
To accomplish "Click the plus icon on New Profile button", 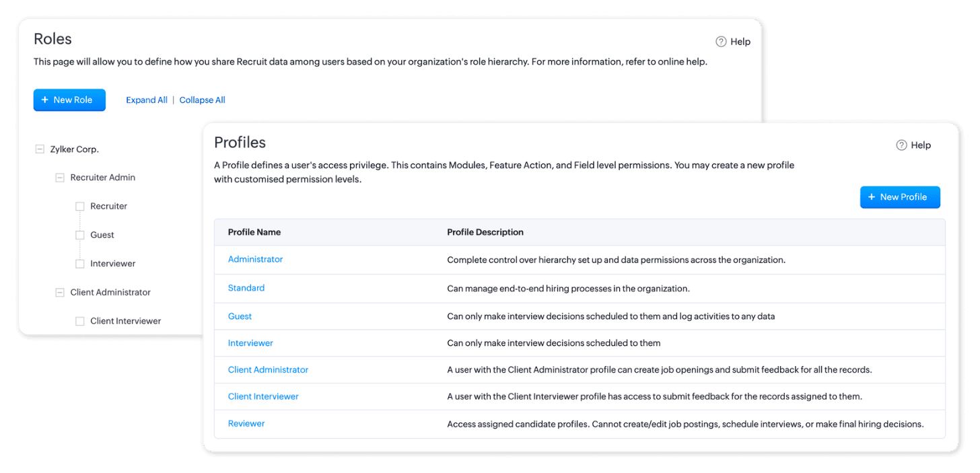I will coord(872,197).
